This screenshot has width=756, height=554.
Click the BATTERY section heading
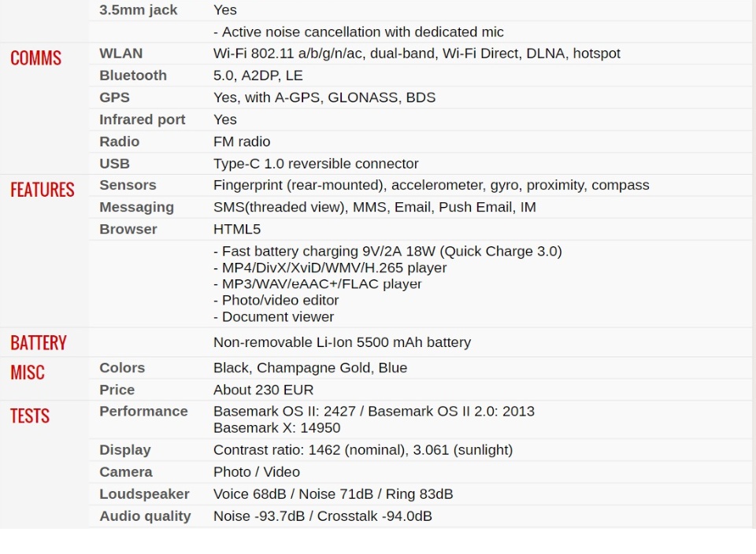pyautogui.click(x=38, y=343)
